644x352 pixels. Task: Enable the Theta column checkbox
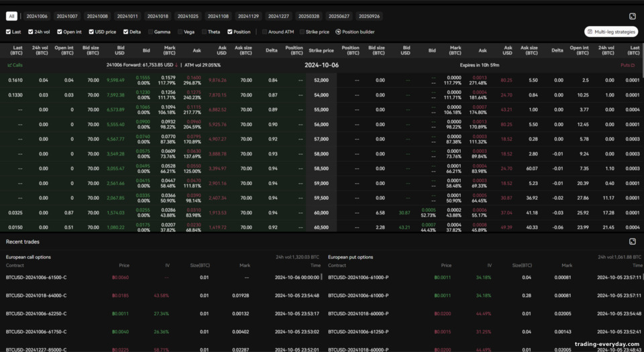(x=204, y=32)
